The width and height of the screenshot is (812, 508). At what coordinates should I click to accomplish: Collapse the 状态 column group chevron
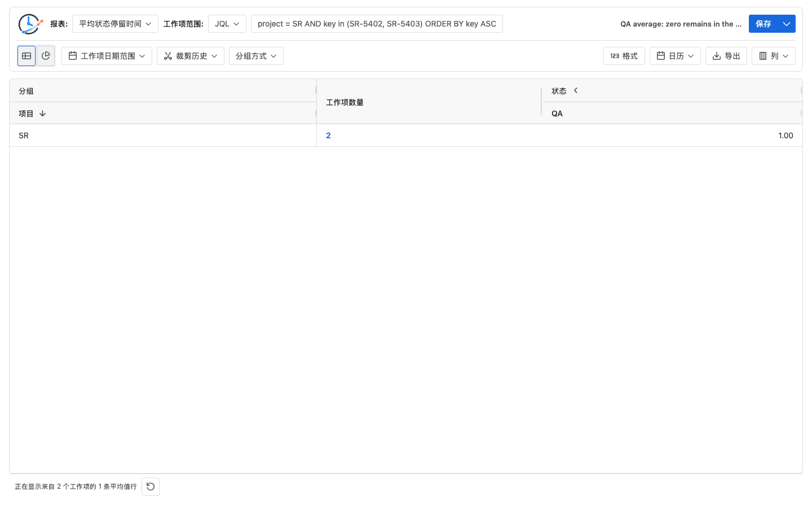pos(576,90)
